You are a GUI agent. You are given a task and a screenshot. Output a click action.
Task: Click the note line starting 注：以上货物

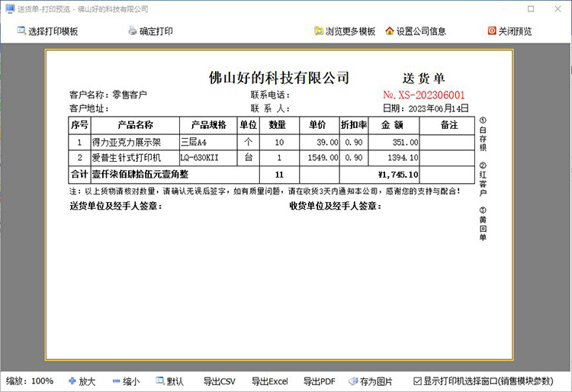click(265, 191)
